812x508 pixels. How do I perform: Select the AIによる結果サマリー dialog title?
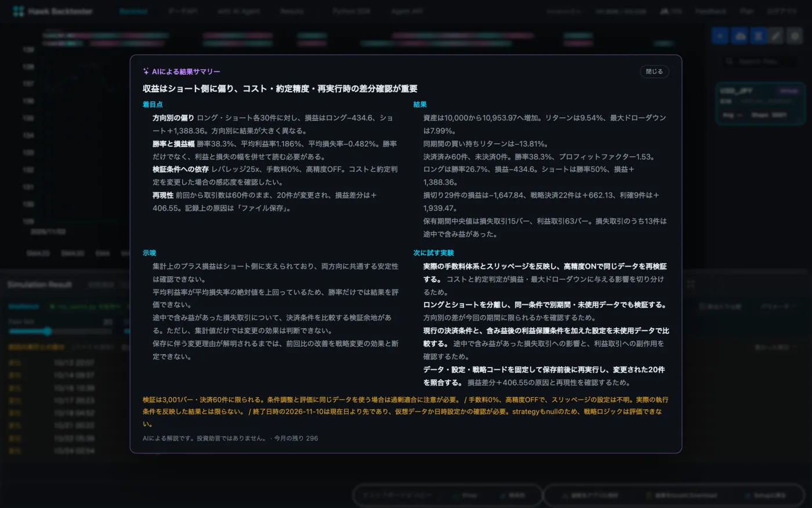[x=186, y=71]
